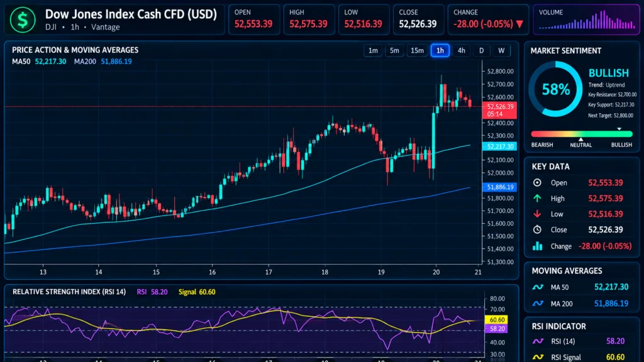Click the green up arrow beside High
Viewport: 644px width, 362px height.
click(x=537, y=198)
